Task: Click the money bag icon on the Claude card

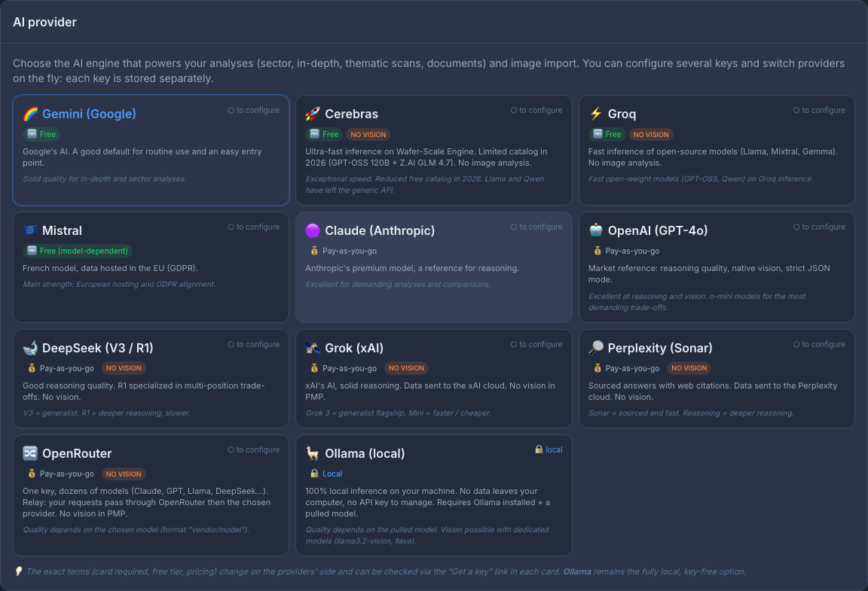Action: click(x=314, y=251)
